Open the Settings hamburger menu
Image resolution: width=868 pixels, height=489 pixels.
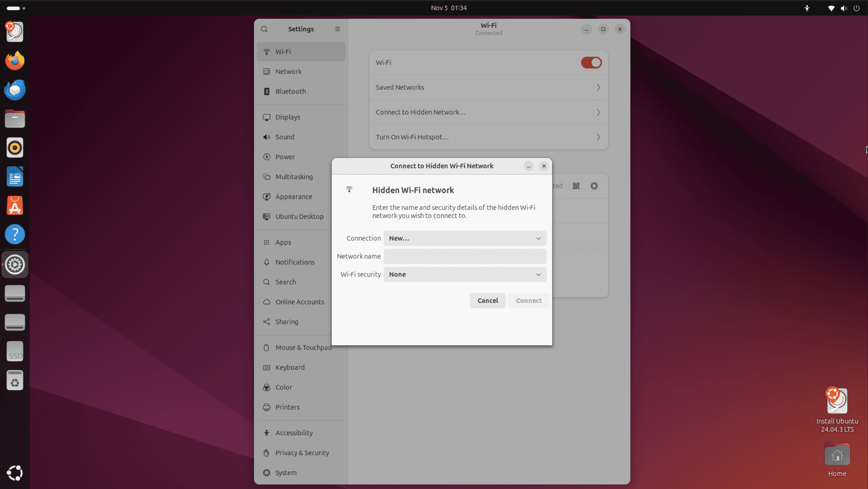[x=337, y=29]
